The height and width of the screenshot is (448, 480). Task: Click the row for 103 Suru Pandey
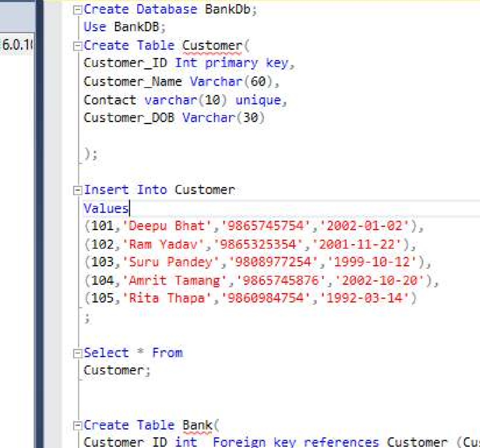(258, 262)
